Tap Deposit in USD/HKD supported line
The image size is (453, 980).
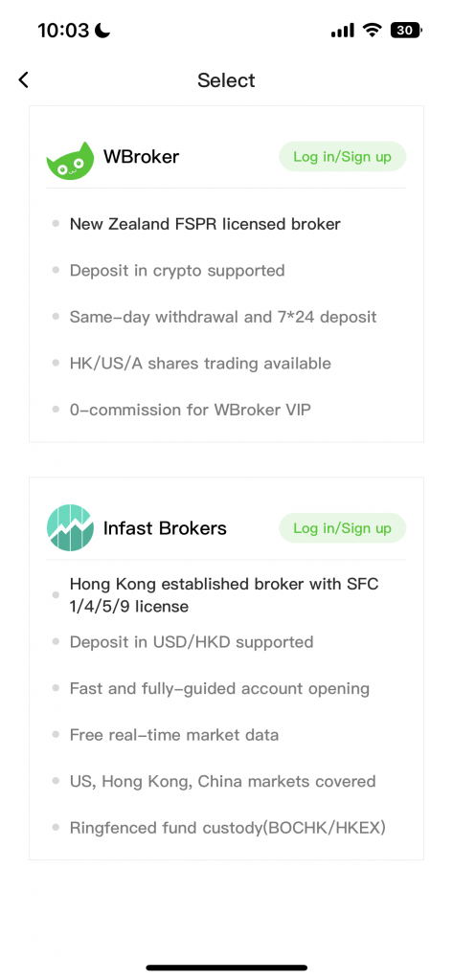pyautogui.click(x=192, y=642)
